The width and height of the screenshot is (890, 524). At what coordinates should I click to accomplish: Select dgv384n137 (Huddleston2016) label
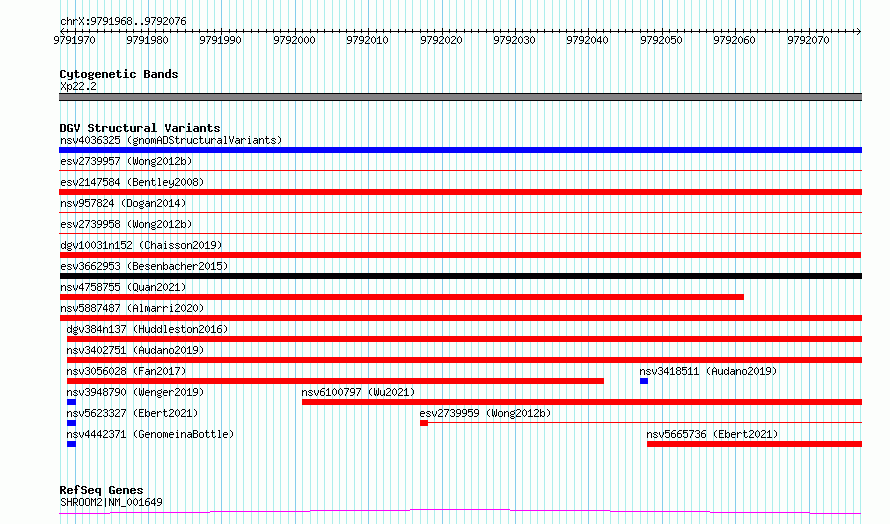click(x=147, y=329)
